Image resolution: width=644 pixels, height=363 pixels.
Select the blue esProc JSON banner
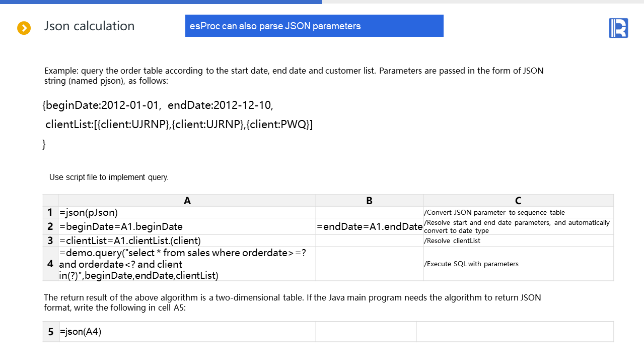coord(314,26)
